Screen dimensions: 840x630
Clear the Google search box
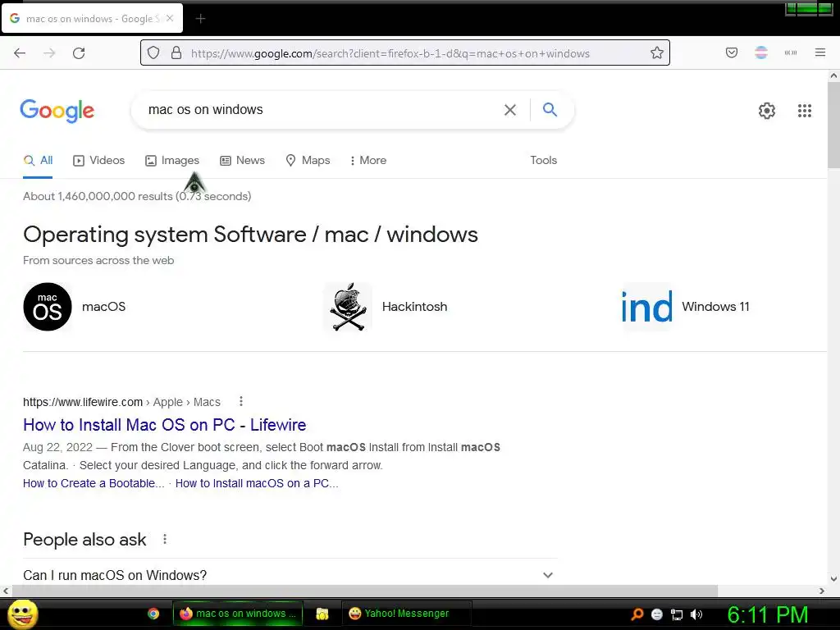pos(510,110)
